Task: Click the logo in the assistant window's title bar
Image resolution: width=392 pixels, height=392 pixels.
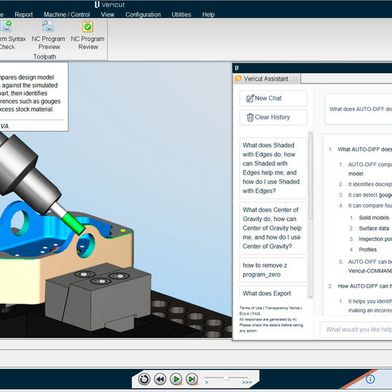Action: tap(237, 68)
